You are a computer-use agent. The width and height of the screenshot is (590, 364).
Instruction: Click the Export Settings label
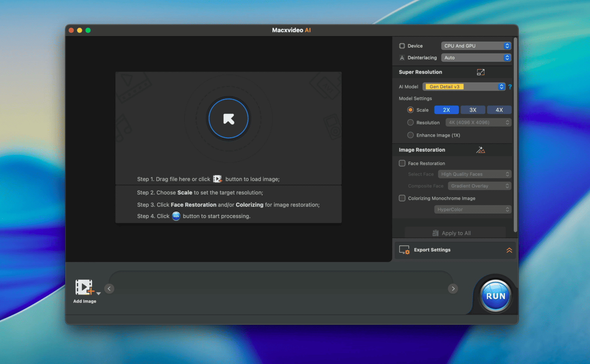pyautogui.click(x=432, y=250)
